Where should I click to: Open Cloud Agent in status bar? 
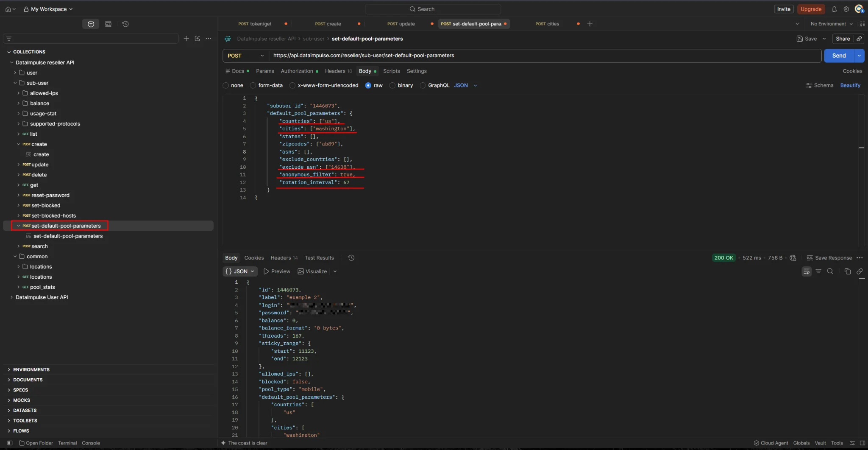[x=771, y=443]
